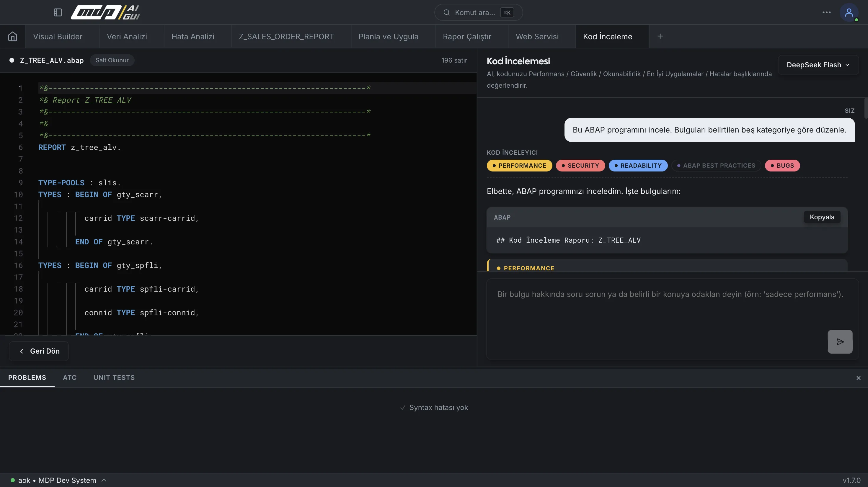Viewport: 868px width, 487px height.
Task: Click the 196 satır line count
Action: coord(454,60)
